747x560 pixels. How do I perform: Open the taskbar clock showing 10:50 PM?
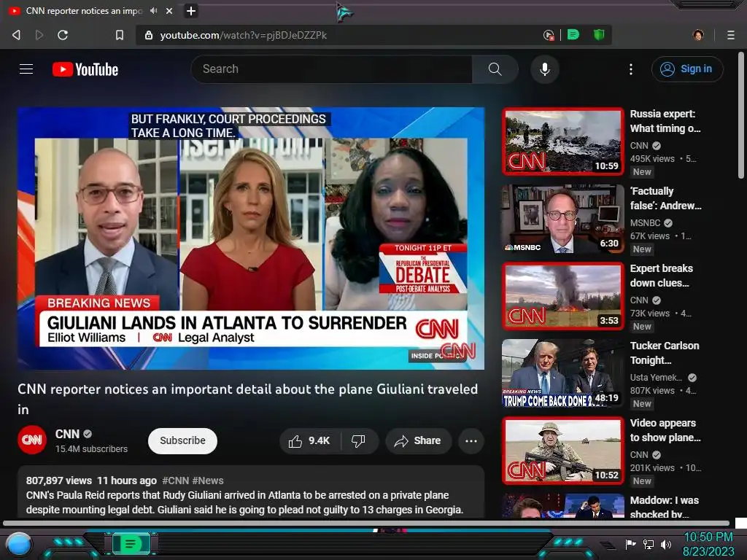[708, 544]
